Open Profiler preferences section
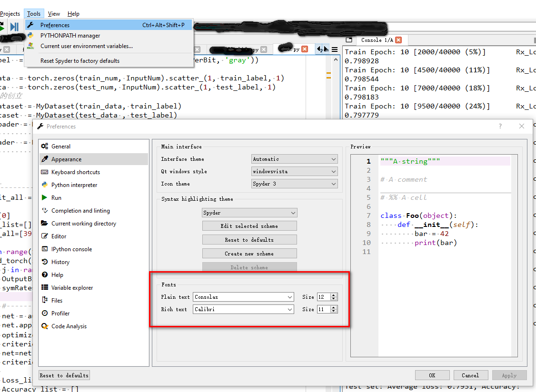Viewport: 536px width, 392px height. [94, 314]
